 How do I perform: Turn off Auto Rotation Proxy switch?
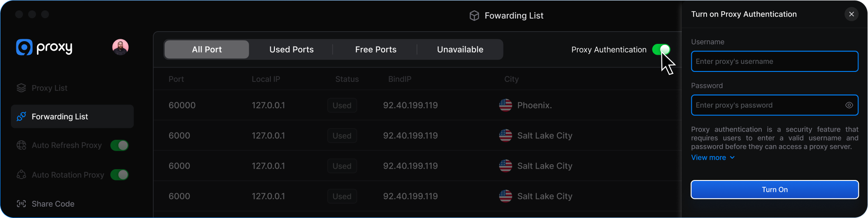point(120,175)
